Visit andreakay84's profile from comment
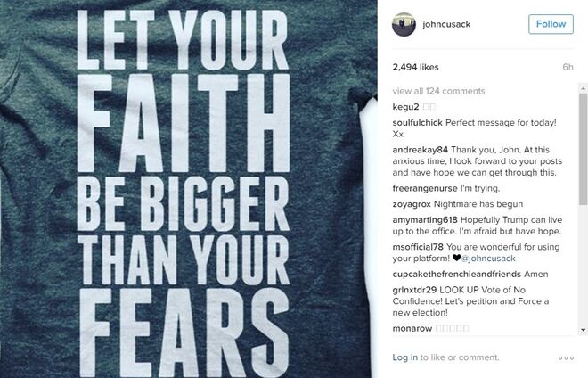The height and width of the screenshot is (378, 588). tap(420, 150)
